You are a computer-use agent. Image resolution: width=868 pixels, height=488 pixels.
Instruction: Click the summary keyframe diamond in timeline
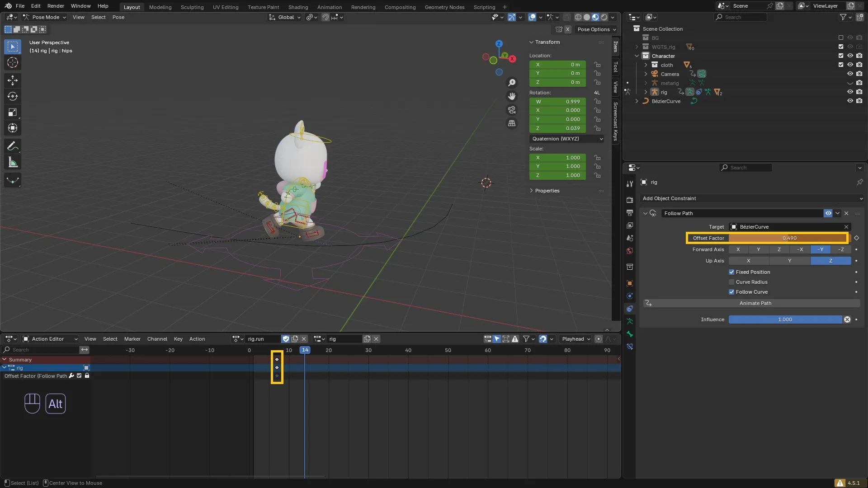[277, 360]
